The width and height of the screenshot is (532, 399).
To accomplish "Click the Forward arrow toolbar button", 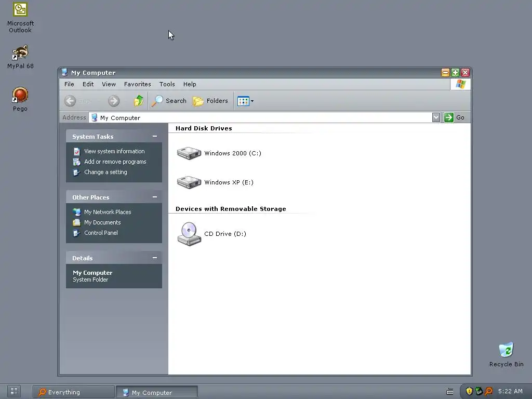I will 114,101.
